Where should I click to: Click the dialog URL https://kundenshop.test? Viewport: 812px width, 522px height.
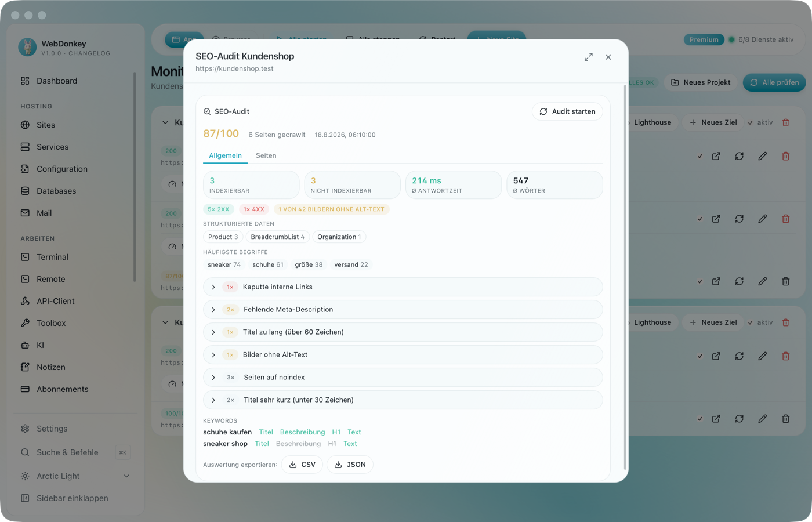click(x=234, y=68)
